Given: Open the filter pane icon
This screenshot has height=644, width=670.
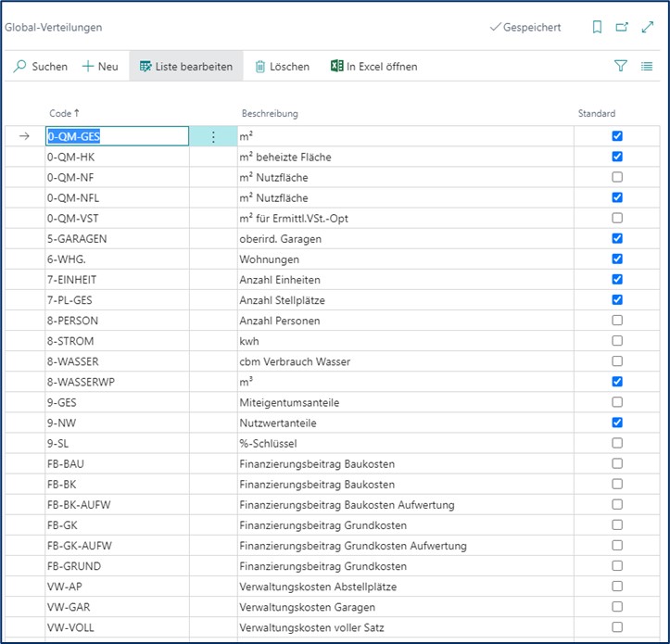Looking at the screenshot, I should 621,67.
